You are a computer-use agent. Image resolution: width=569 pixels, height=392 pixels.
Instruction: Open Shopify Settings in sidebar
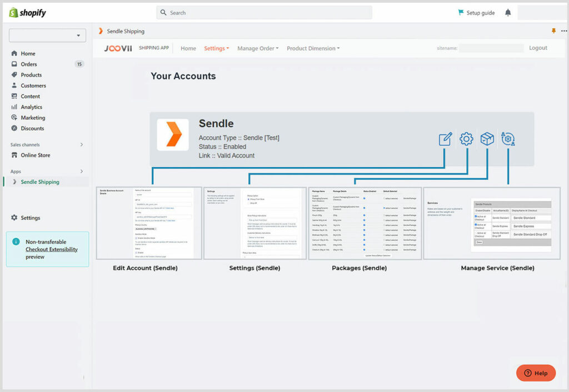[31, 218]
